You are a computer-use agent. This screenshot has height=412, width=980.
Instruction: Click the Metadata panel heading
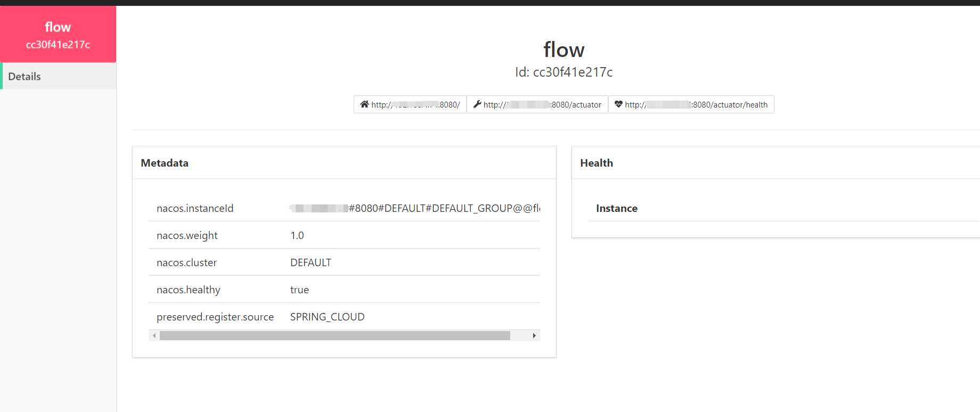[165, 163]
